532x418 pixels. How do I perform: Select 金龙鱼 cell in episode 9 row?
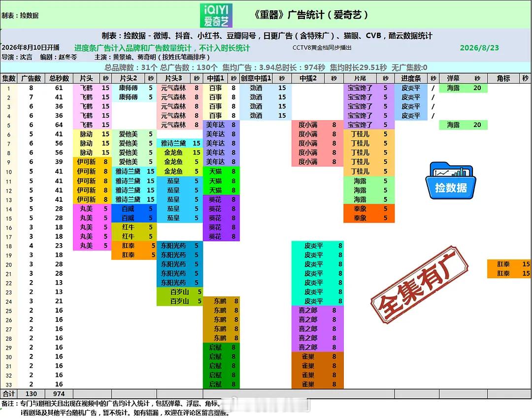coord(173,161)
